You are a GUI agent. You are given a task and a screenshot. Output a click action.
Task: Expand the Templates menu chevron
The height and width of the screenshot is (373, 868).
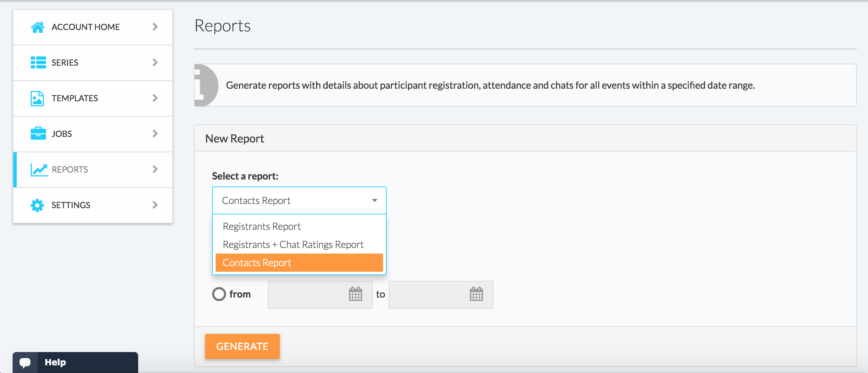(155, 98)
